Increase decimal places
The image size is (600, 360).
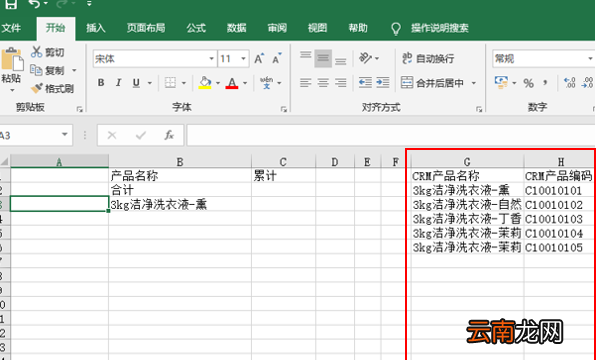(x=569, y=83)
